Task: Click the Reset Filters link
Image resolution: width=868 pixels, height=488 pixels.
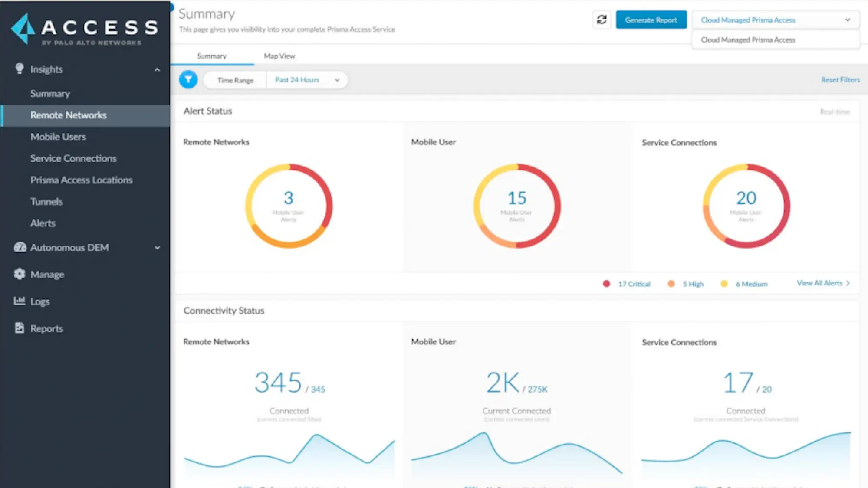Action: 840,80
